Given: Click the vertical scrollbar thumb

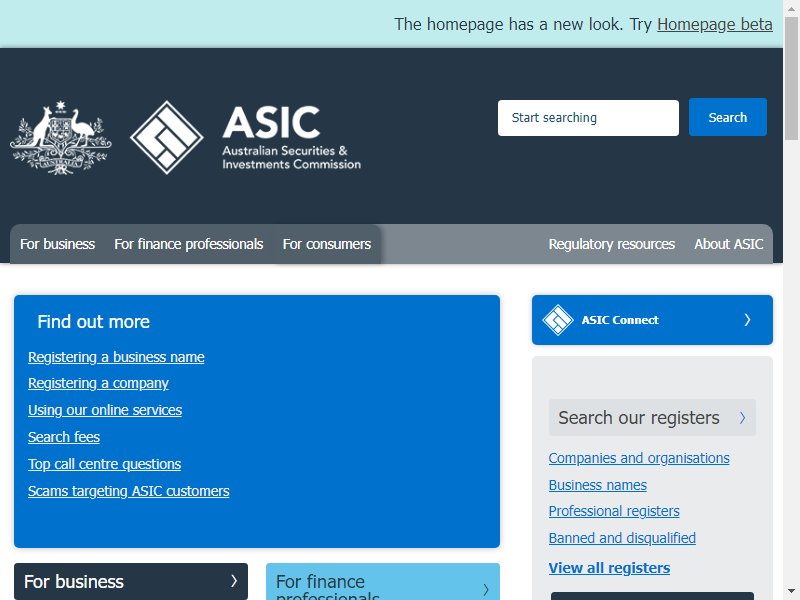Looking at the screenshot, I should 791,78.
